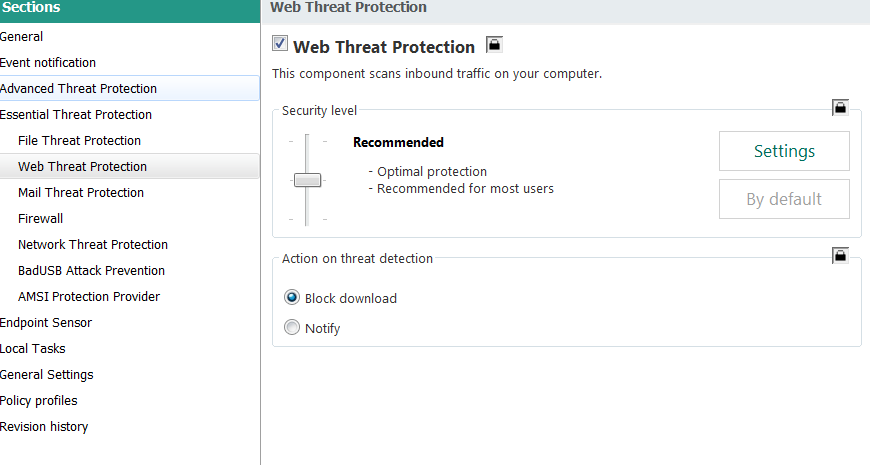The height and width of the screenshot is (465, 870).
Task: Toggle the Security level lock icon
Action: 840,107
